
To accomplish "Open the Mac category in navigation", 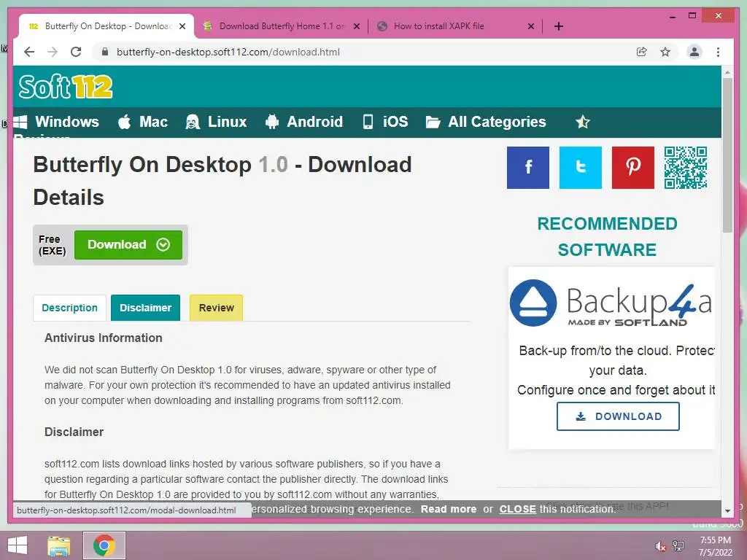I will pyautogui.click(x=143, y=122).
